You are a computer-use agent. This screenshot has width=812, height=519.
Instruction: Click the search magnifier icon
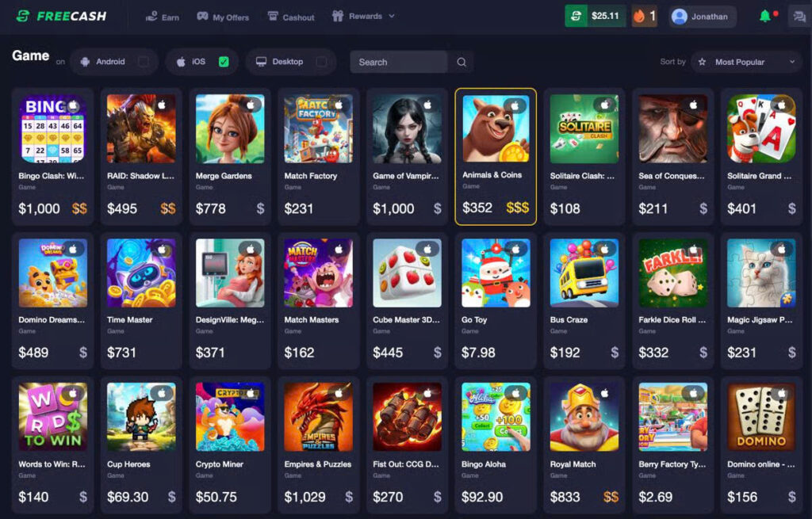click(462, 62)
